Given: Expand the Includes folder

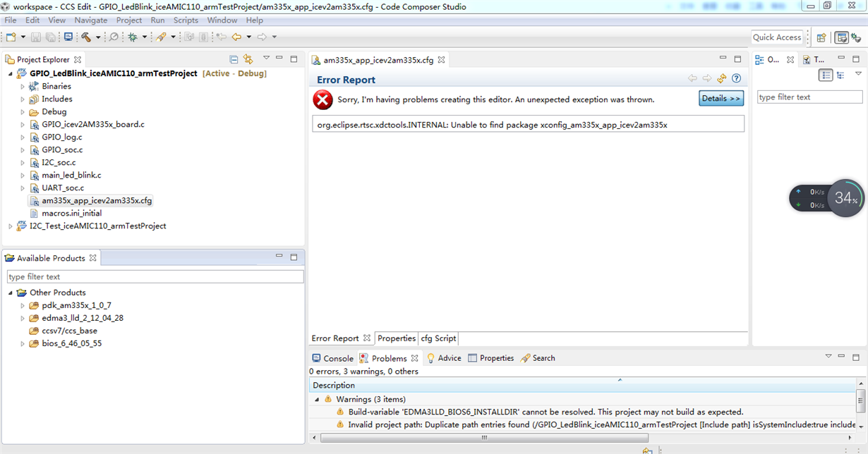Looking at the screenshot, I should coord(23,99).
